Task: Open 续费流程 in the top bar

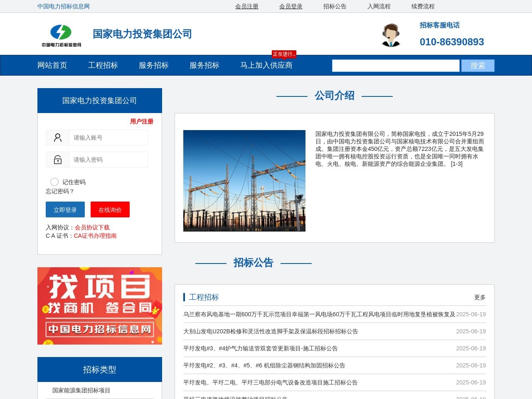Action: 423,6
